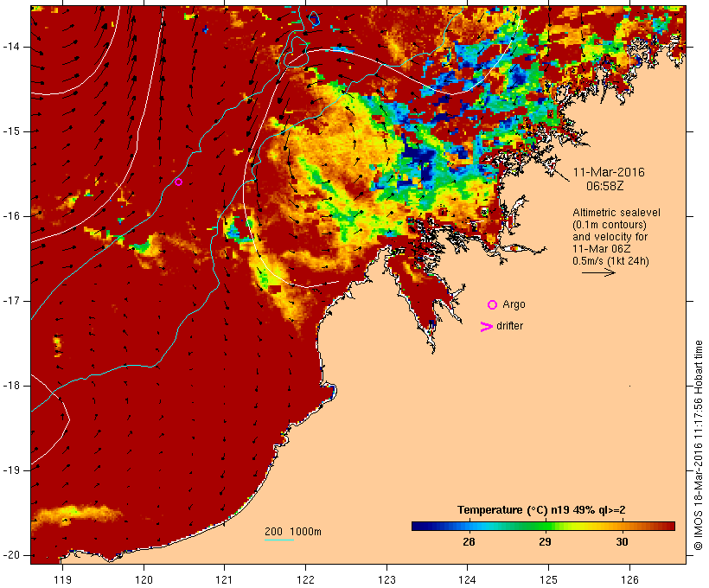This screenshot has width=709, height=588.
Task: Click the '0.5m/s (1kt 24h)' scale text
Action: coord(610,261)
